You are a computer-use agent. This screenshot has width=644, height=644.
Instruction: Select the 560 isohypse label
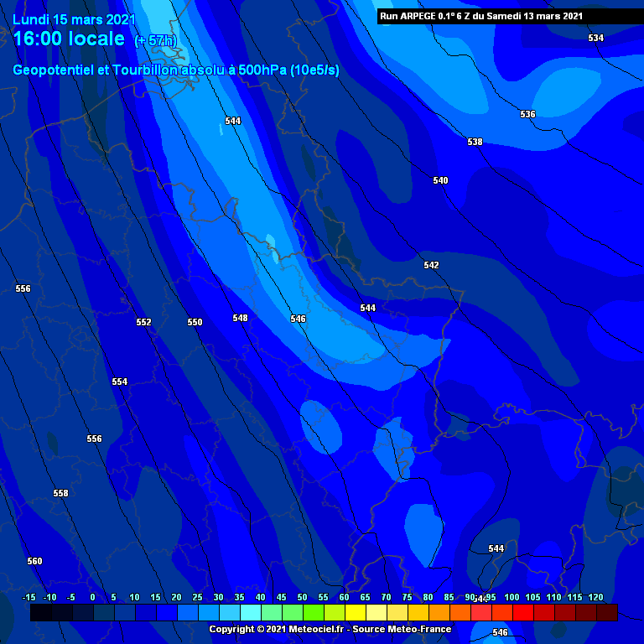(34, 561)
